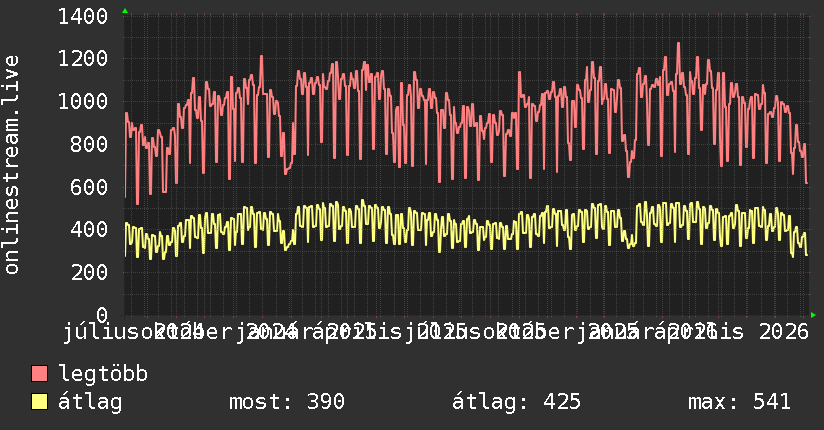Viewport: 824px width, 430px height.
Task: Click the 800 y-axis label
Action: tap(89, 144)
